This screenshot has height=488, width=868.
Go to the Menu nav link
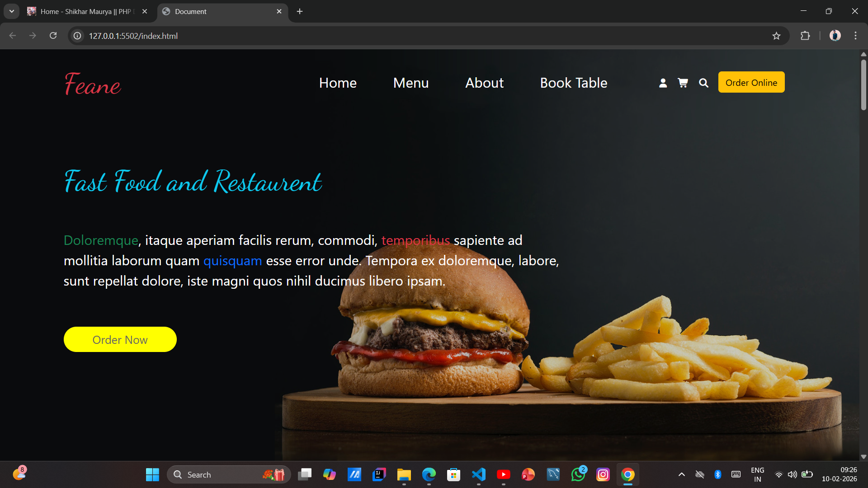point(410,83)
